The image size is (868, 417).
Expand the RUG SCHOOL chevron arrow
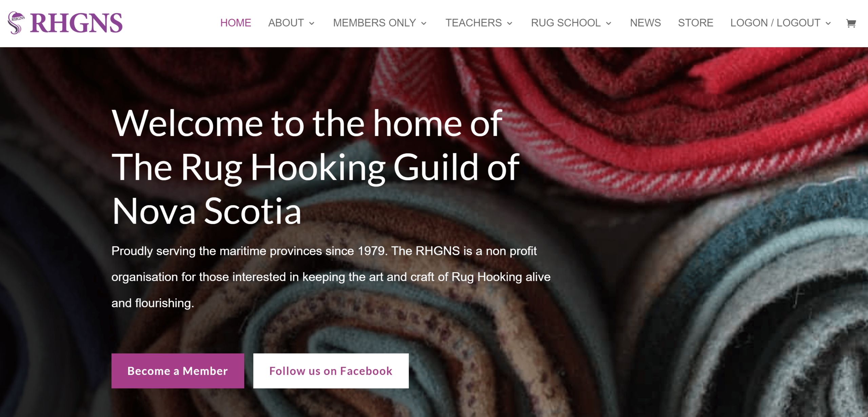tap(609, 23)
